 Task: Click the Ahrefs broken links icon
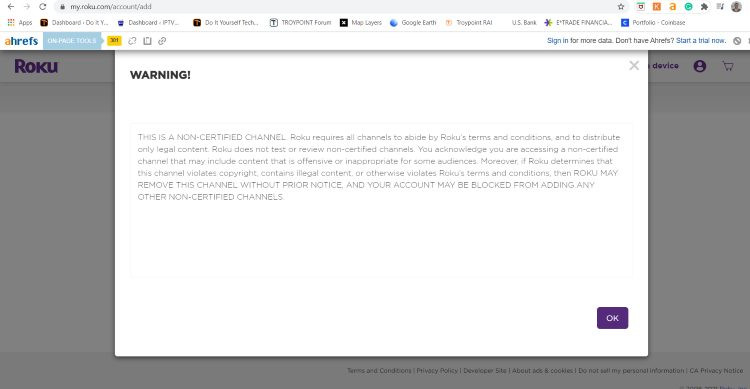132,41
